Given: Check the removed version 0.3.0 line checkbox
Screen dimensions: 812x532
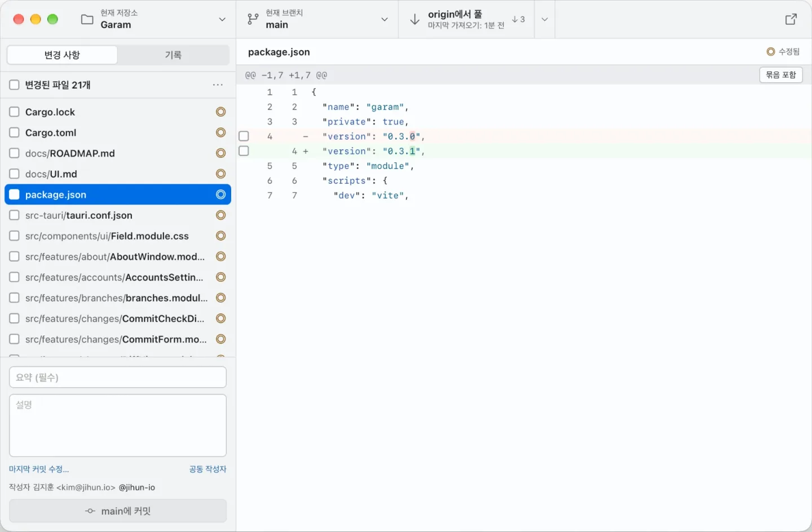Looking at the screenshot, I should coord(244,136).
